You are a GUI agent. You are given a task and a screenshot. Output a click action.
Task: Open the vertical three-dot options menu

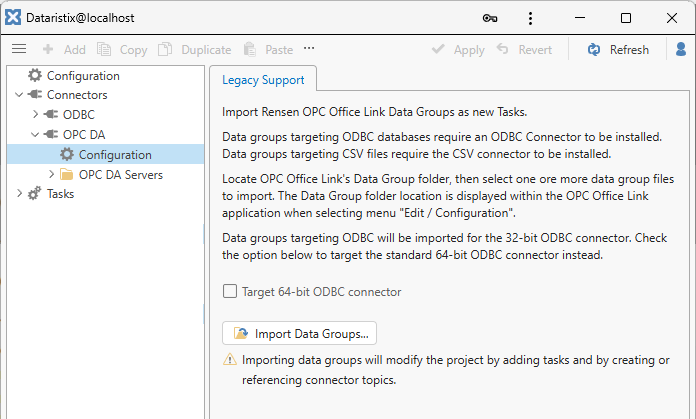click(531, 18)
